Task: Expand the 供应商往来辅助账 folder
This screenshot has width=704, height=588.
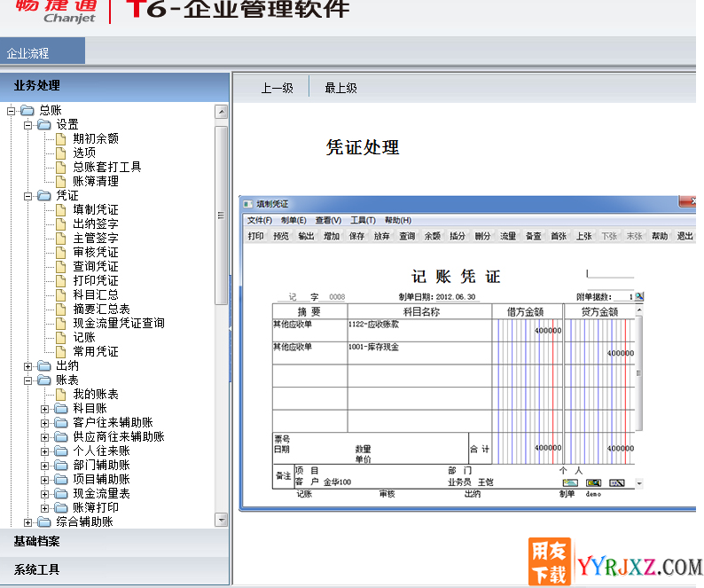Action: 44,437
